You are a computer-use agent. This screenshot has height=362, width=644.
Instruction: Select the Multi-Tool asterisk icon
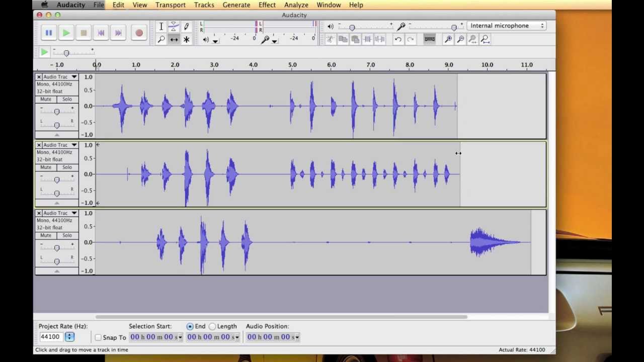pyautogui.click(x=186, y=39)
